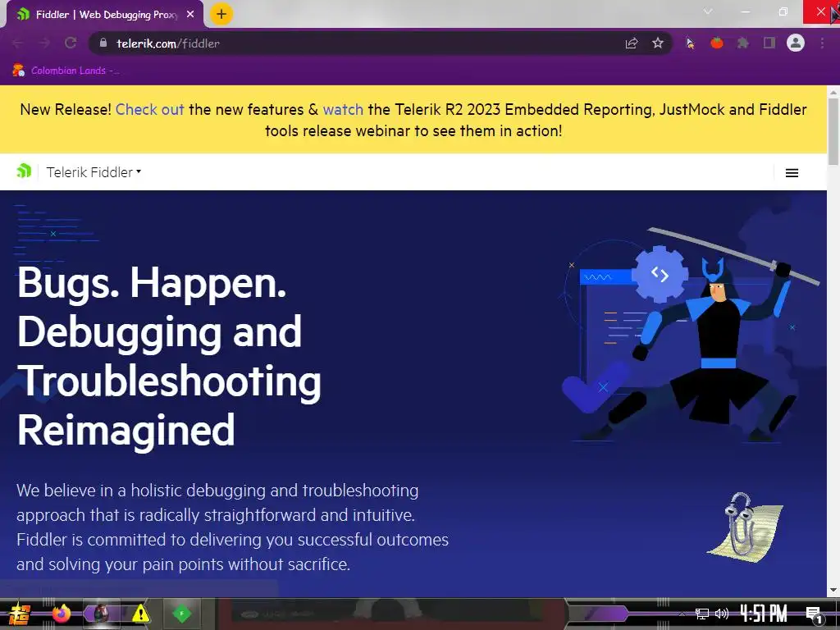Open the network tray icon
840x630 pixels.
pyautogui.click(x=702, y=614)
